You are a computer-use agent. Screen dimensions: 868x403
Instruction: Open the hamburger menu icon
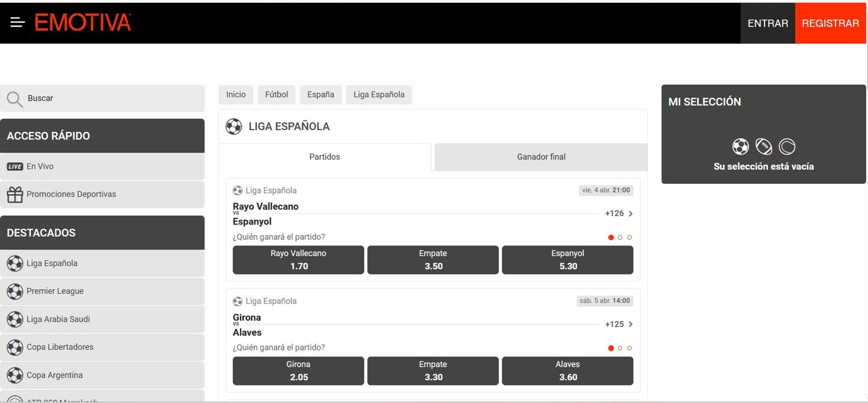pyautogui.click(x=17, y=22)
